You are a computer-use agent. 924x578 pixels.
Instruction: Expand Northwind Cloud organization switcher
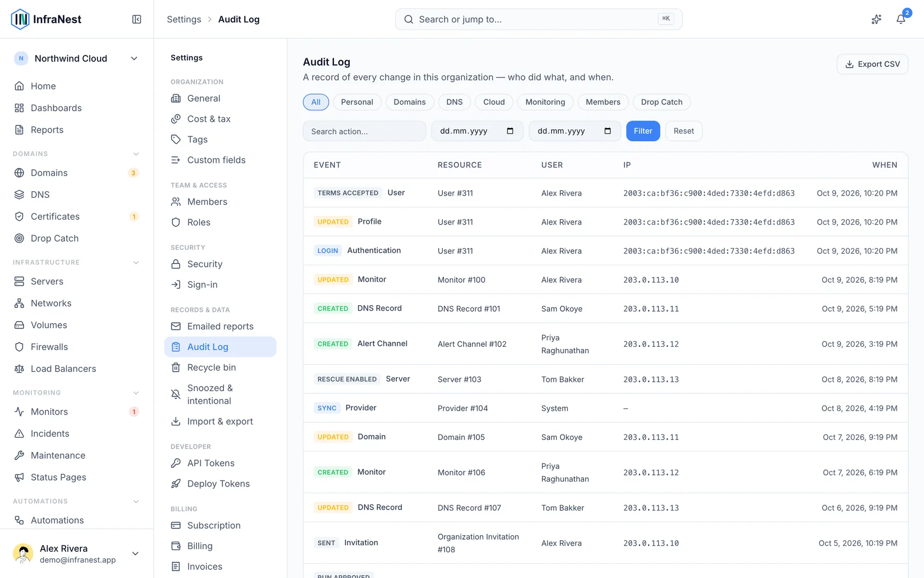pyautogui.click(x=77, y=59)
